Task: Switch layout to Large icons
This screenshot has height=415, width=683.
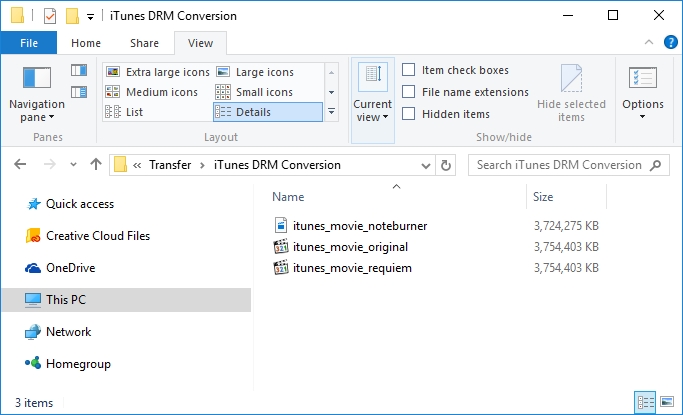Action: tap(255, 72)
